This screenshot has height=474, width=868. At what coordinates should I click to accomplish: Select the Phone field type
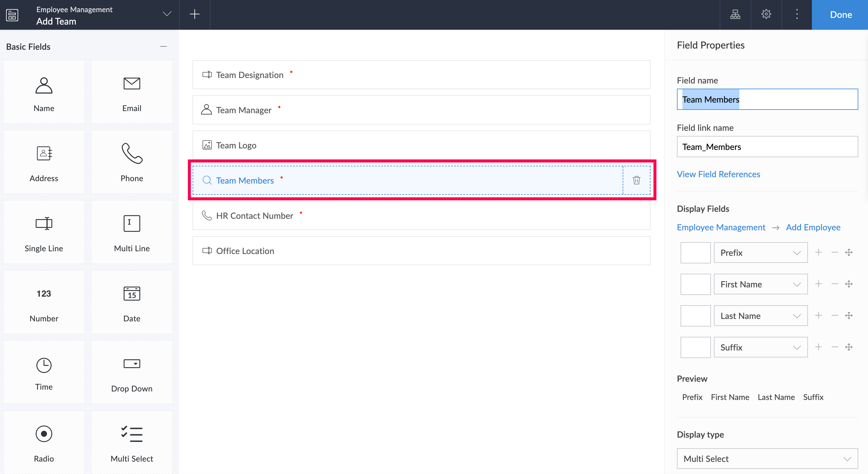132,162
